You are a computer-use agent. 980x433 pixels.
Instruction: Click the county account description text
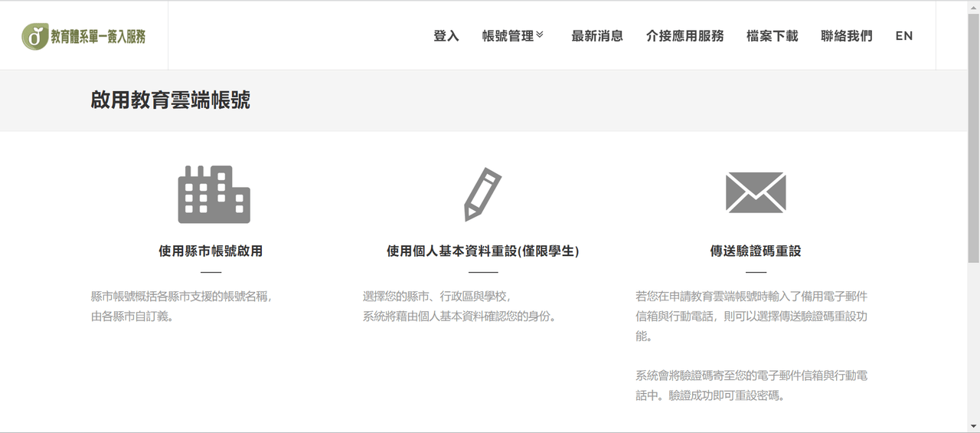coord(181,306)
